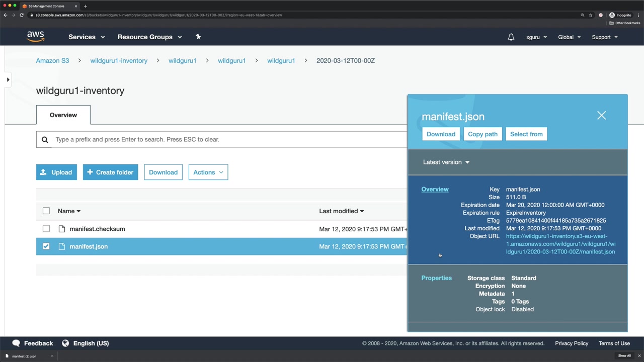The height and width of the screenshot is (362, 644).
Task: Reload the page with browser refresh icon
Action: [22, 15]
